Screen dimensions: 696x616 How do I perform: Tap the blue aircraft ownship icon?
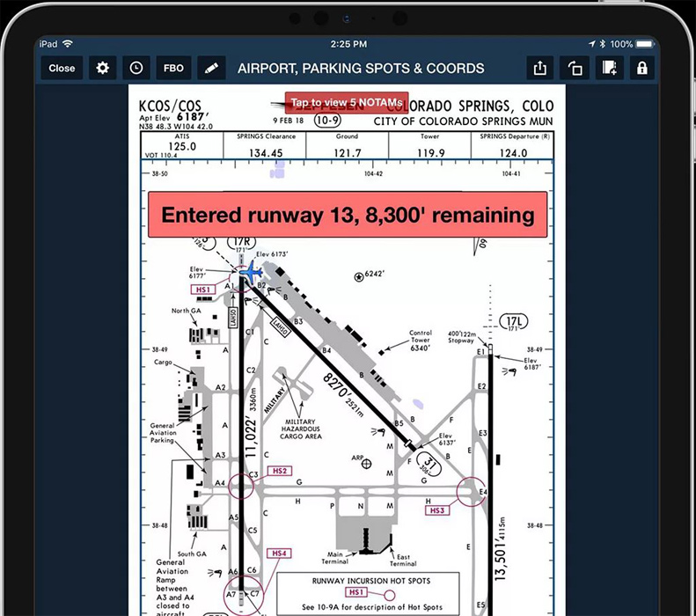(251, 271)
